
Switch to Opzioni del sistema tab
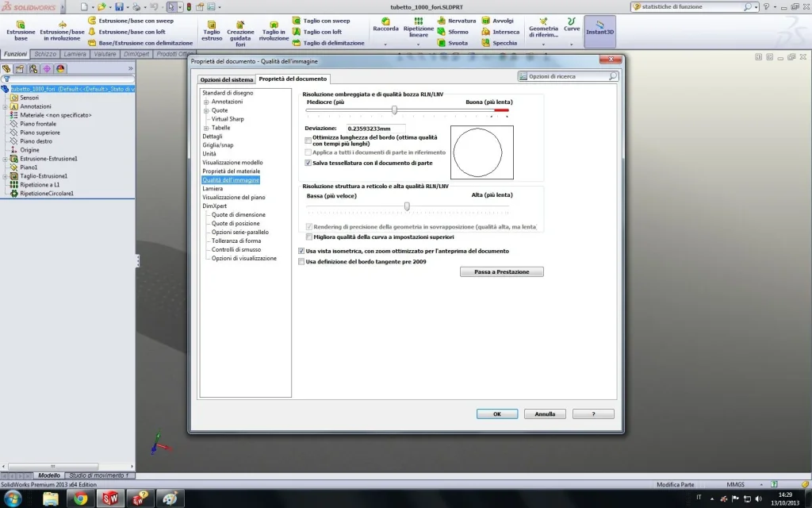(x=227, y=79)
